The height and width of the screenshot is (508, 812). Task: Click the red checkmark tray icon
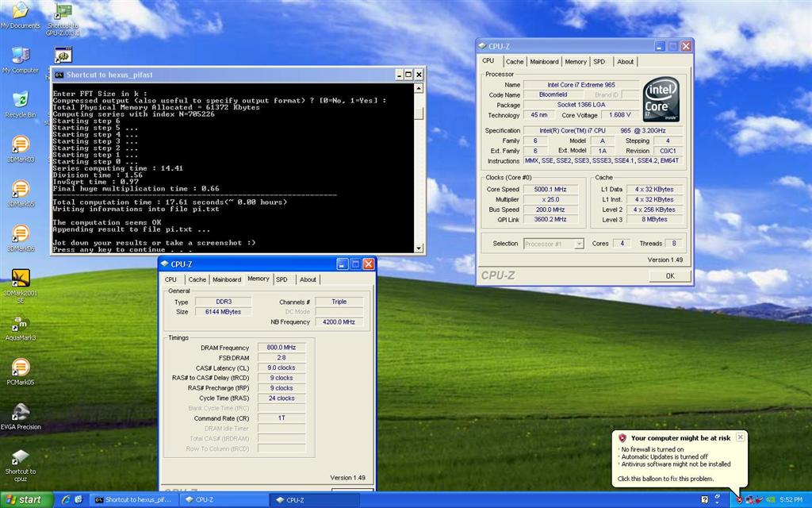[760, 500]
